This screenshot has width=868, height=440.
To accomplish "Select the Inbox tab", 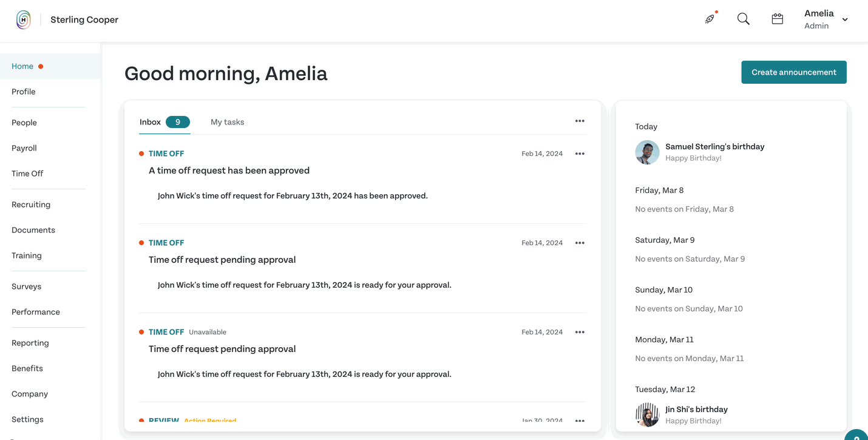I will click(164, 122).
